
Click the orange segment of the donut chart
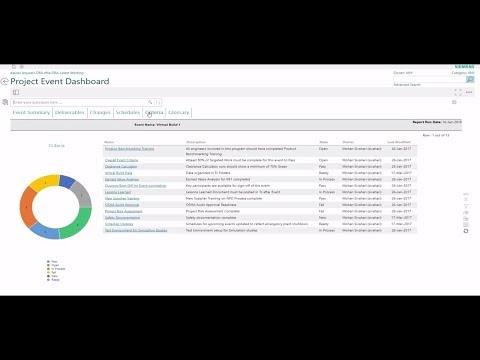pos(27,207)
